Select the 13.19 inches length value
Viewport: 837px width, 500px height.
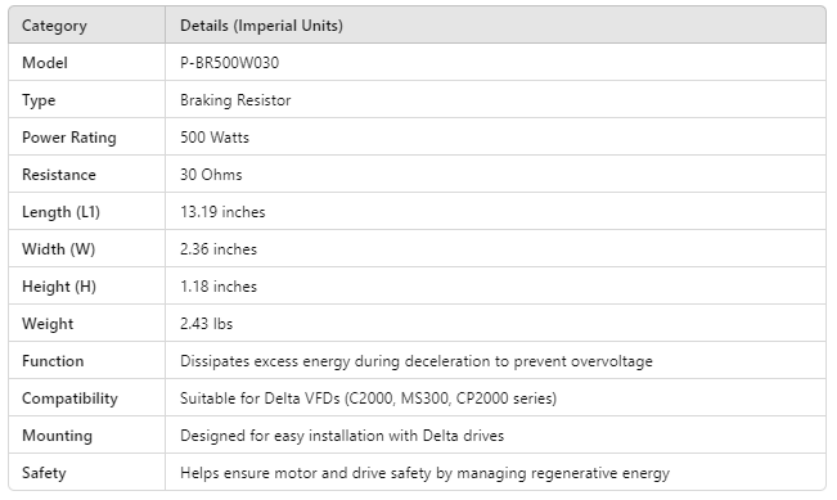(217, 211)
